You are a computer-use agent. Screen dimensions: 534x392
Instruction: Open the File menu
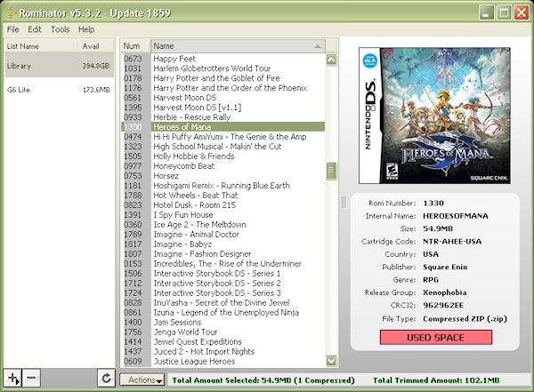click(13, 29)
